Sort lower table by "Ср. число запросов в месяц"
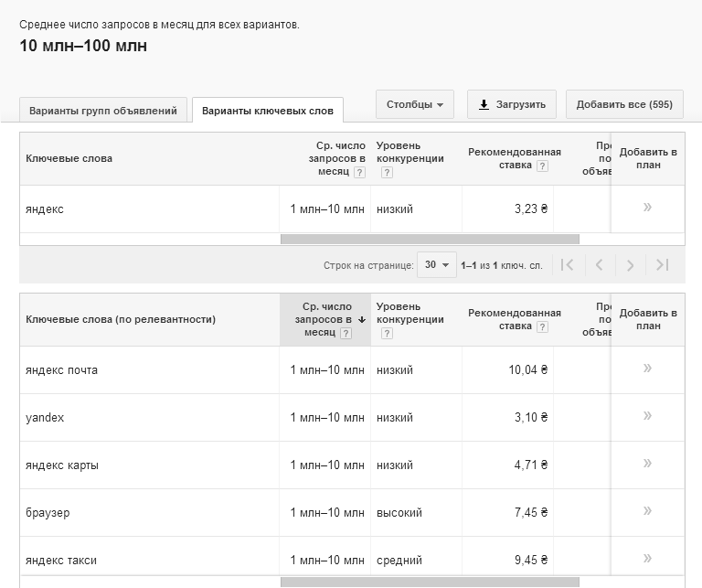702x588 pixels. click(x=326, y=319)
